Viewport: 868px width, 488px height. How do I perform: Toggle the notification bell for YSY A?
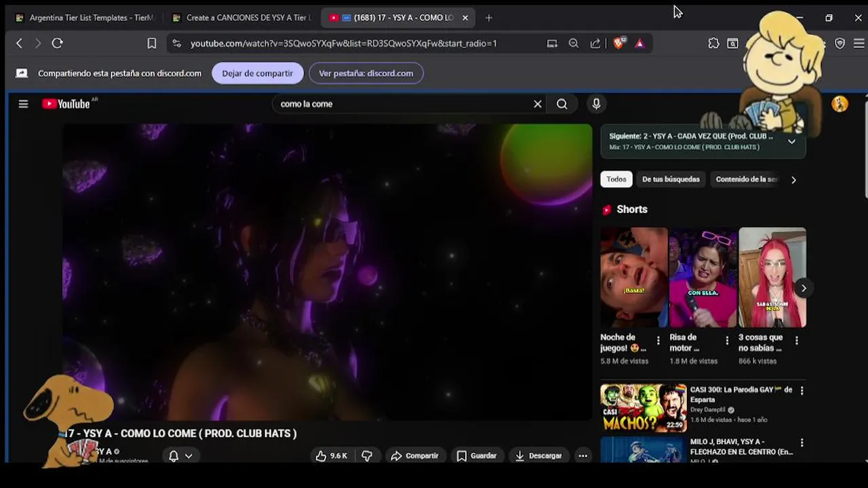click(x=180, y=456)
